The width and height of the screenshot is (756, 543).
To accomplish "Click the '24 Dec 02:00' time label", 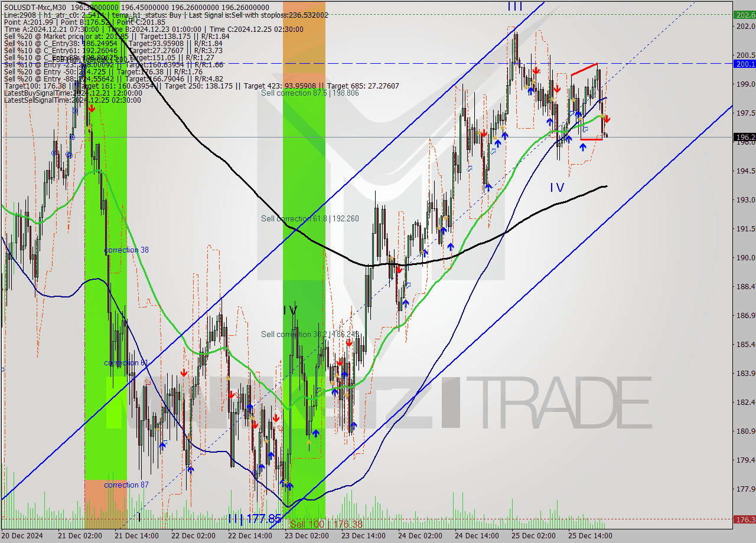I will coord(420,536).
